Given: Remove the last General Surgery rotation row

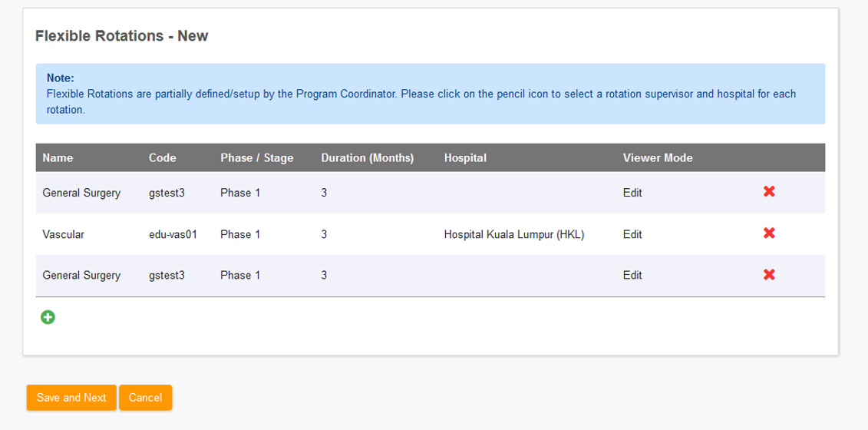Looking at the screenshot, I should pyautogui.click(x=768, y=275).
